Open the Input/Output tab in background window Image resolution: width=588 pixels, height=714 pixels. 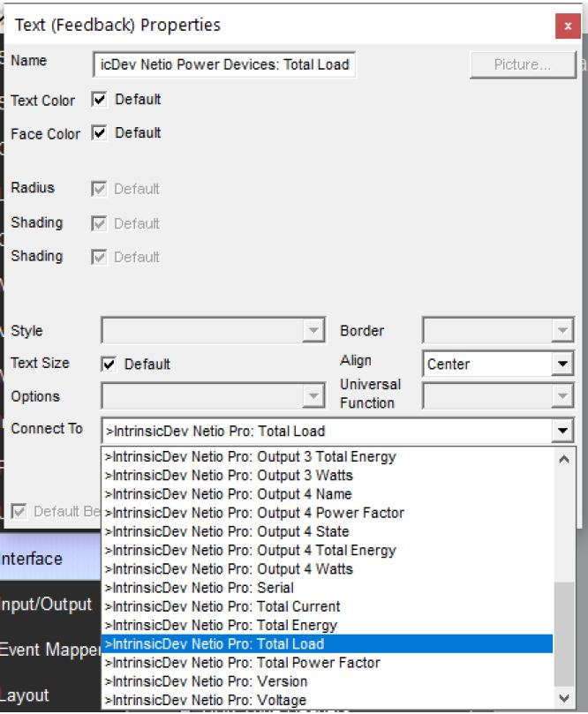point(50,604)
